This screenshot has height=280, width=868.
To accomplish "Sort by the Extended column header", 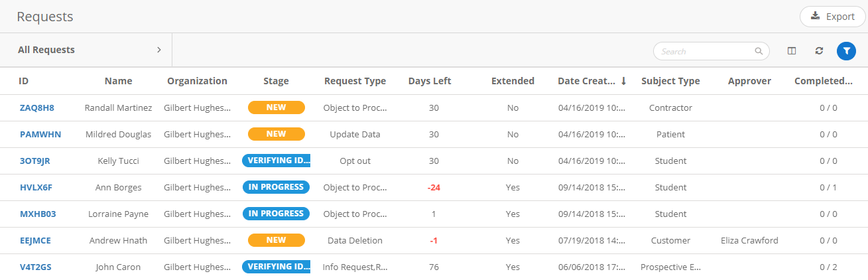I will (x=513, y=81).
